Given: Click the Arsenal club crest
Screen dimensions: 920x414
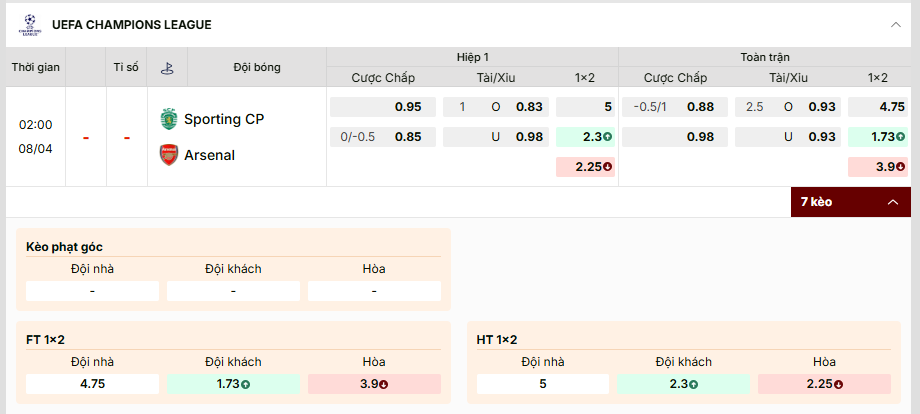Looking at the screenshot, I should 168,155.
